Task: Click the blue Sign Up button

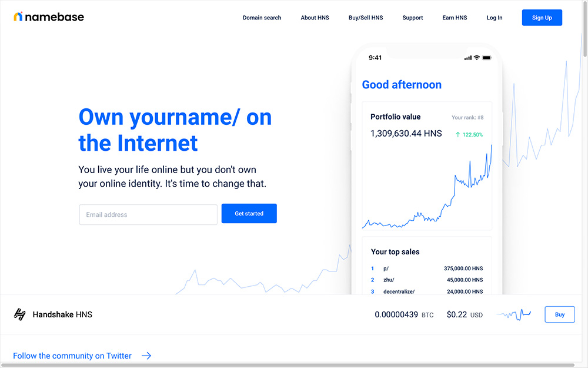Action: tap(542, 18)
